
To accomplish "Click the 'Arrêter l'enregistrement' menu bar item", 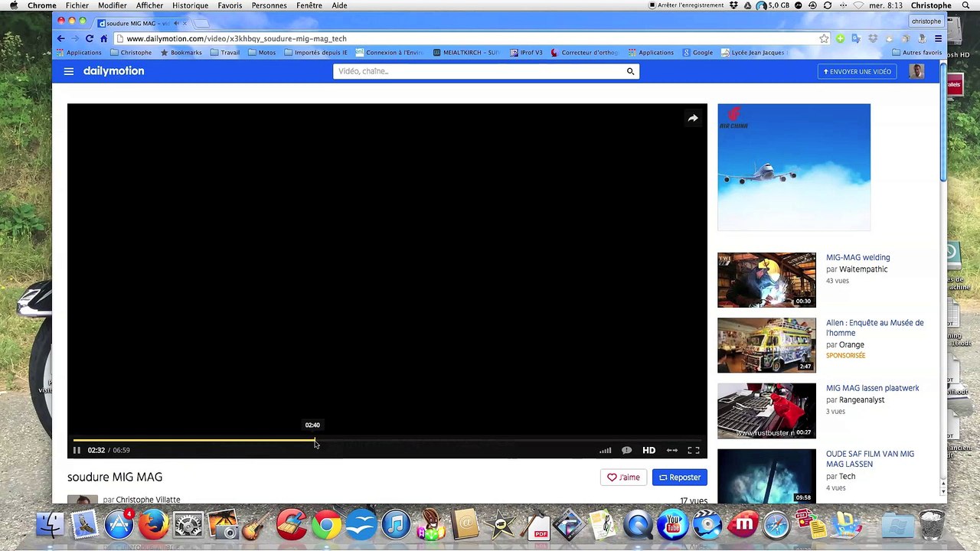I will coord(686,5).
